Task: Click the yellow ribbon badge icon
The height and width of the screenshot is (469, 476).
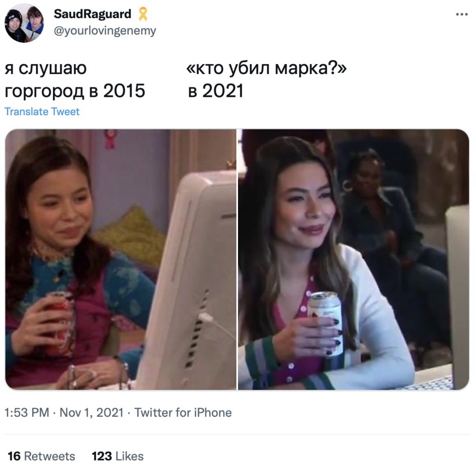Action: tap(143, 14)
